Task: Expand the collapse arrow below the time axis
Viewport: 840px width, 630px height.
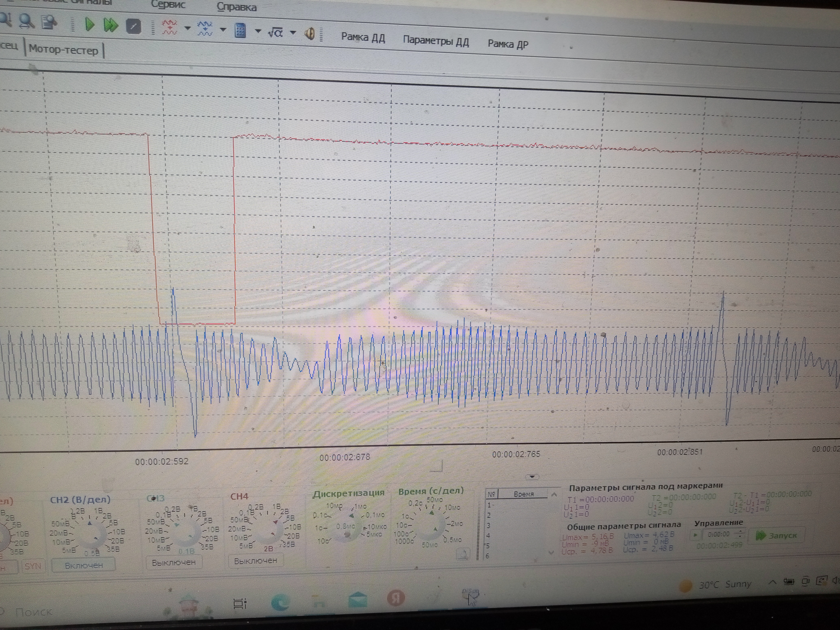Action: (x=532, y=477)
